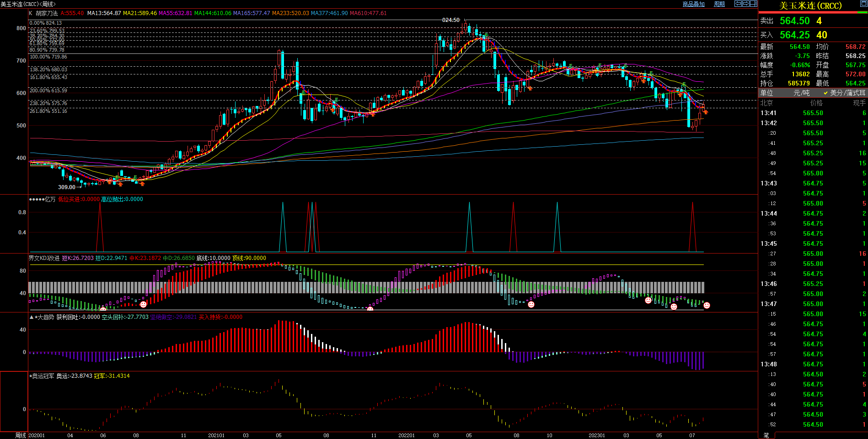This screenshot has width=868, height=439.
Task: Click the leftmost panel layout icon beside 周期
Action: click(x=738, y=4)
